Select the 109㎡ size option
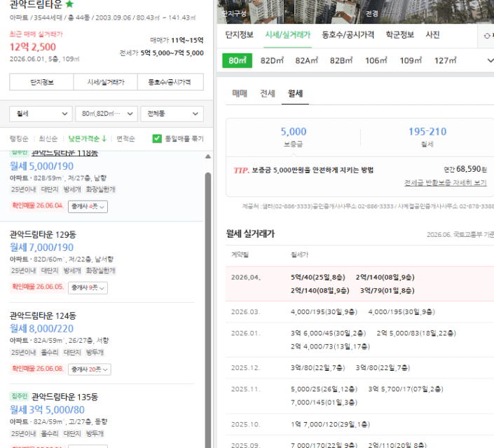 (x=411, y=60)
